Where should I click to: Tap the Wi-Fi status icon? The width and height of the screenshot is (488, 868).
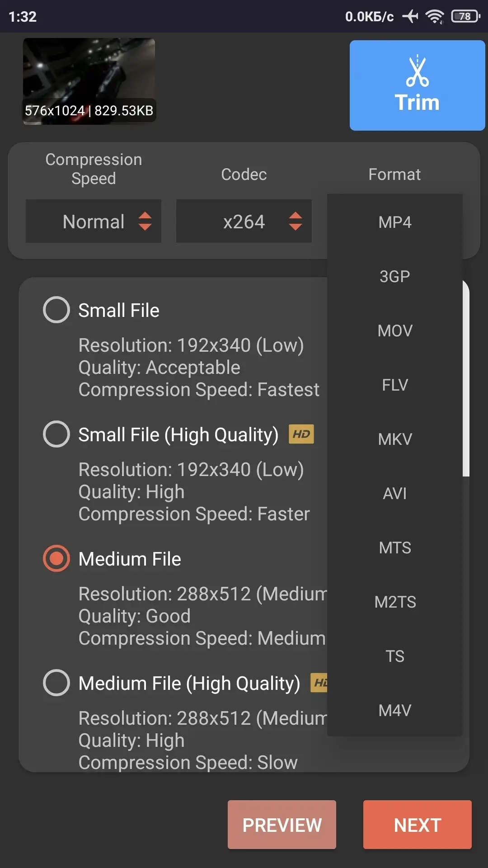(435, 17)
